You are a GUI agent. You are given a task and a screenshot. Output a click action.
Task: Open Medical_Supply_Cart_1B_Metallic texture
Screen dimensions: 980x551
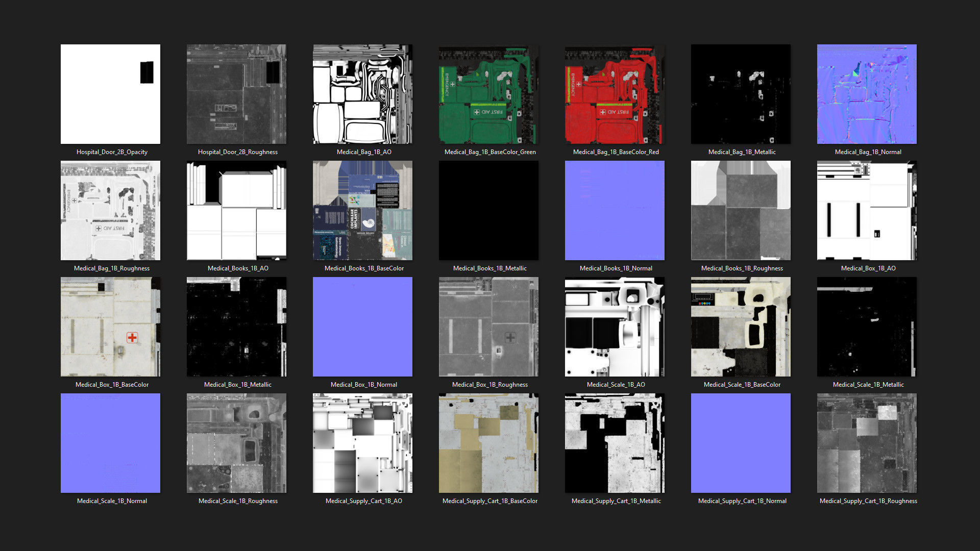pyautogui.click(x=615, y=443)
